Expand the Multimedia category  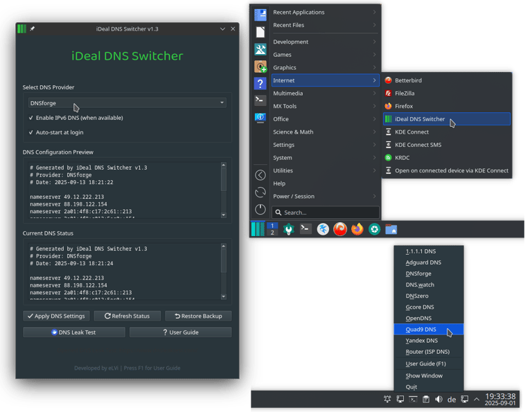pos(325,93)
